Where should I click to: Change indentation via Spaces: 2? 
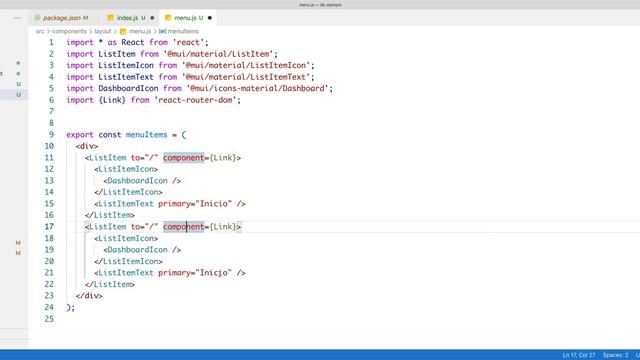pos(615,355)
